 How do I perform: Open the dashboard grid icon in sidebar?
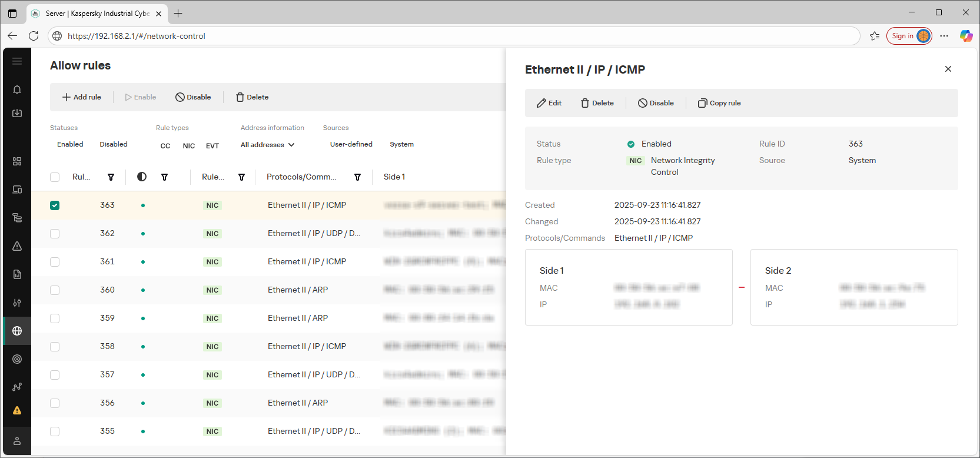[17, 161]
